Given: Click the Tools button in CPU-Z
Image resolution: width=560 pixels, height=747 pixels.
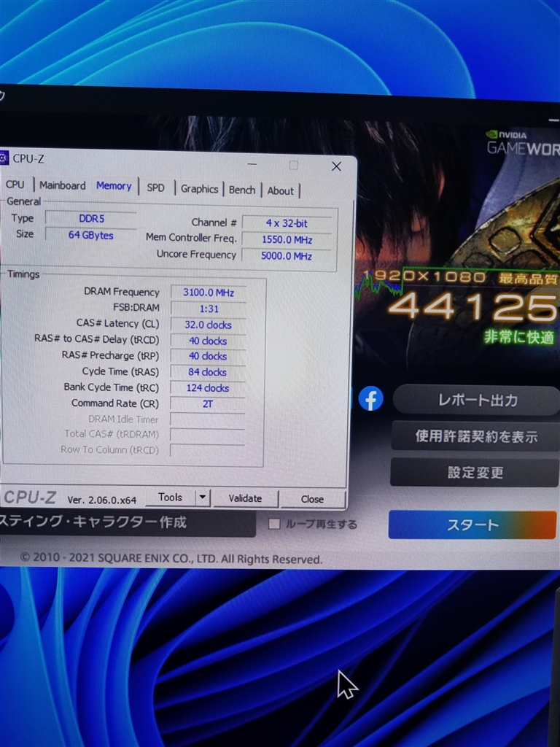Looking at the screenshot, I should click(170, 498).
